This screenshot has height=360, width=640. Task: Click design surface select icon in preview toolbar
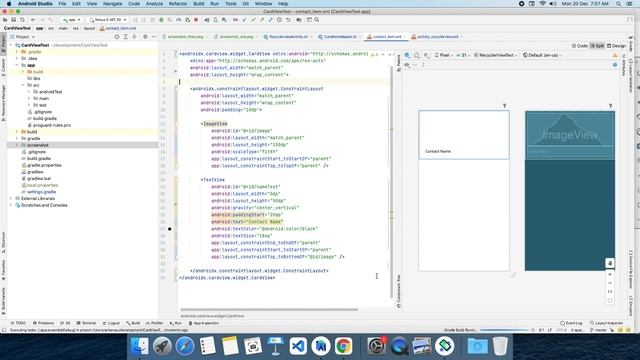[407, 55]
